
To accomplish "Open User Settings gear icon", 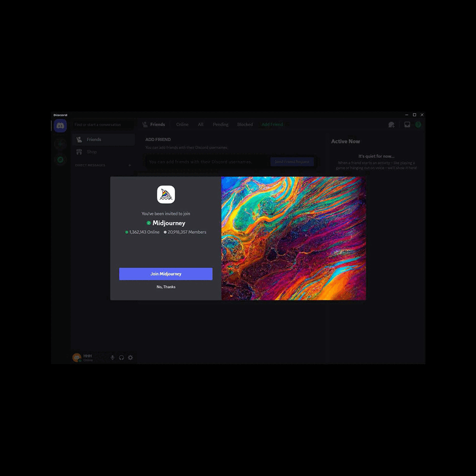I will pyautogui.click(x=130, y=357).
